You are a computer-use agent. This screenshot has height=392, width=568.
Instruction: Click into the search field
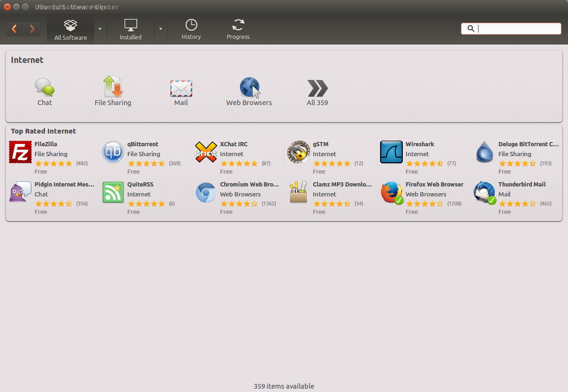[511, 28]
